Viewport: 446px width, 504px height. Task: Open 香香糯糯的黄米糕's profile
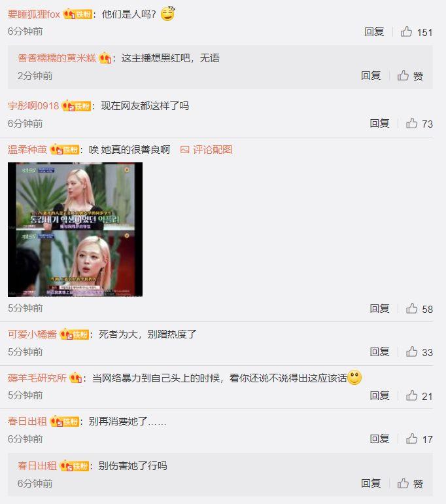pyautogui.click(x=57, y=58)
